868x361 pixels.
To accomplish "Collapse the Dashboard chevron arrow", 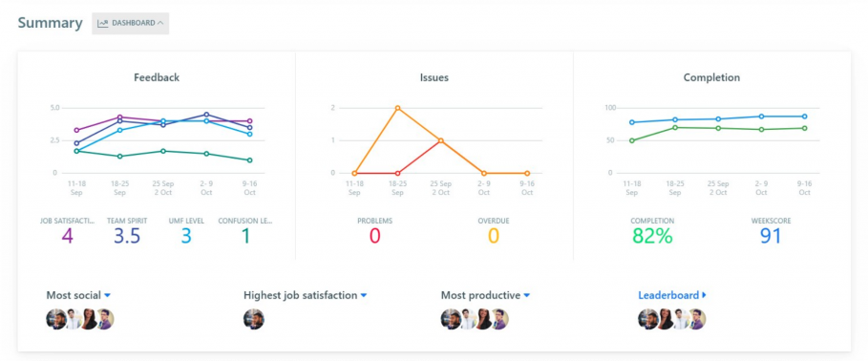I will click(x=160, y=23).
